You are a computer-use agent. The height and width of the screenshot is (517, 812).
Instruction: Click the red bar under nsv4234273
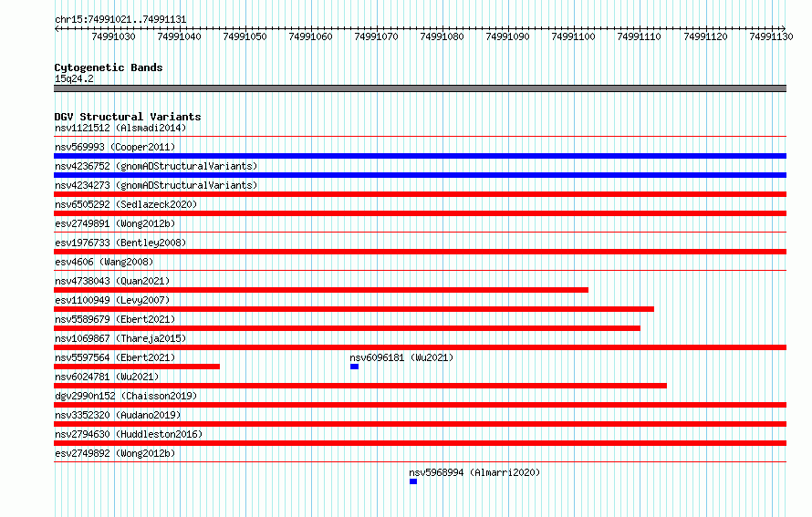tap(420, 194)
